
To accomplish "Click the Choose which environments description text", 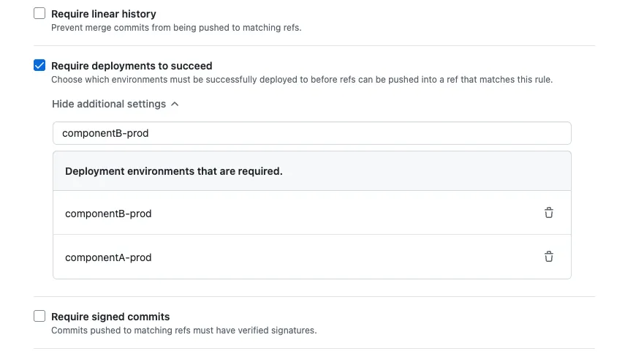I will pos(301,79).
